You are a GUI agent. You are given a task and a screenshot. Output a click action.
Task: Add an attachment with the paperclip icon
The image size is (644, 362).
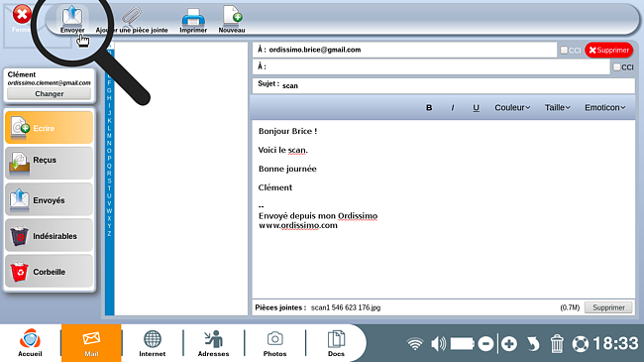click(x=132, y=19)
